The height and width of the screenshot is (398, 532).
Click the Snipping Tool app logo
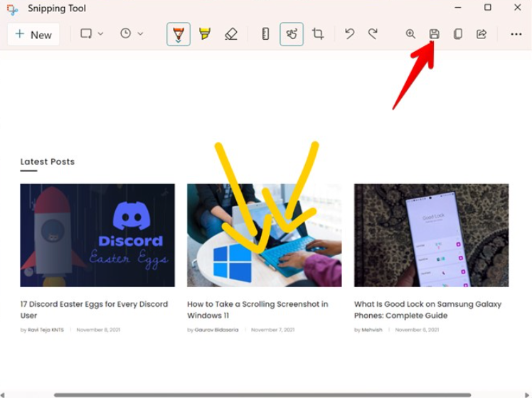coord(13,9)
